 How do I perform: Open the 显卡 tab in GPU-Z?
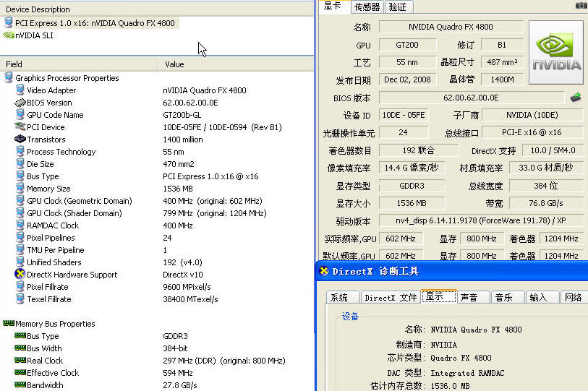tap(333, 6)
